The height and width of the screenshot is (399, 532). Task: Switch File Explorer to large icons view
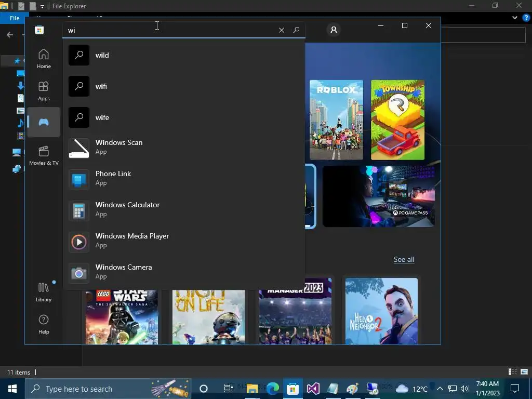524,372
